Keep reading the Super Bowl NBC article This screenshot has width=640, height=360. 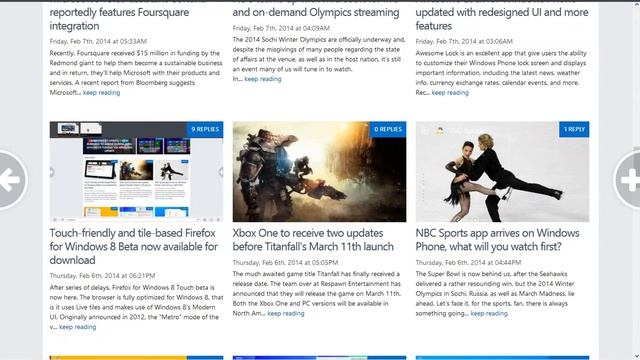point(489,313)
